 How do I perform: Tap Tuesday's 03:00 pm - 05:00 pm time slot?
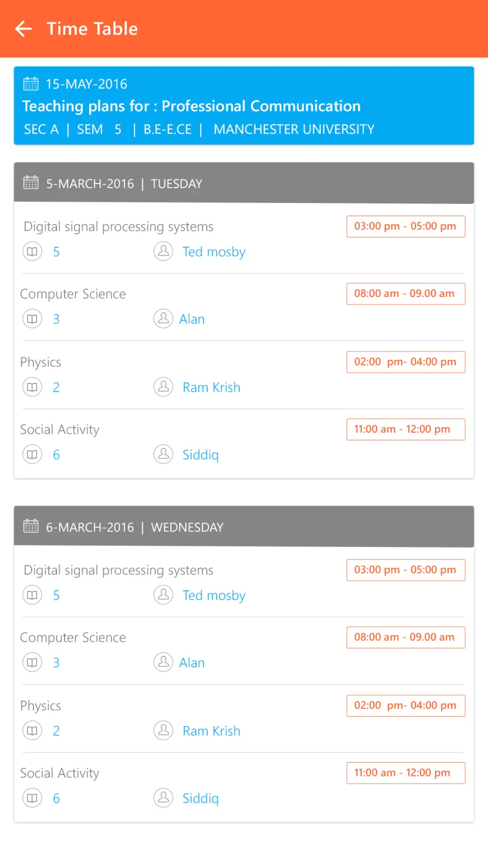pyautogui.click(x=405, y=226)
